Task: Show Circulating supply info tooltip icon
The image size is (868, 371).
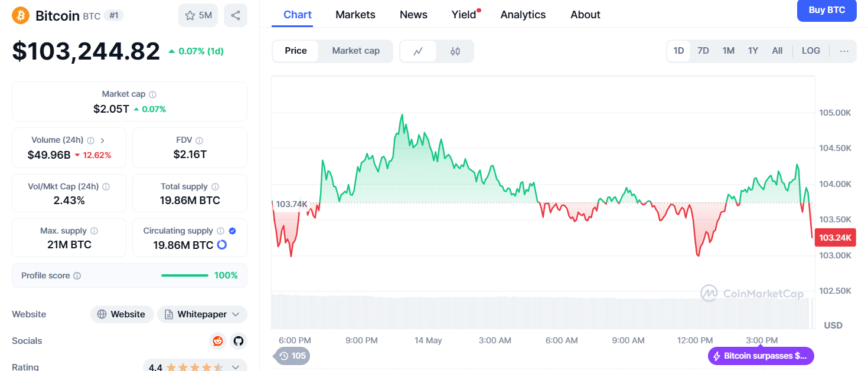Action: 220,231
